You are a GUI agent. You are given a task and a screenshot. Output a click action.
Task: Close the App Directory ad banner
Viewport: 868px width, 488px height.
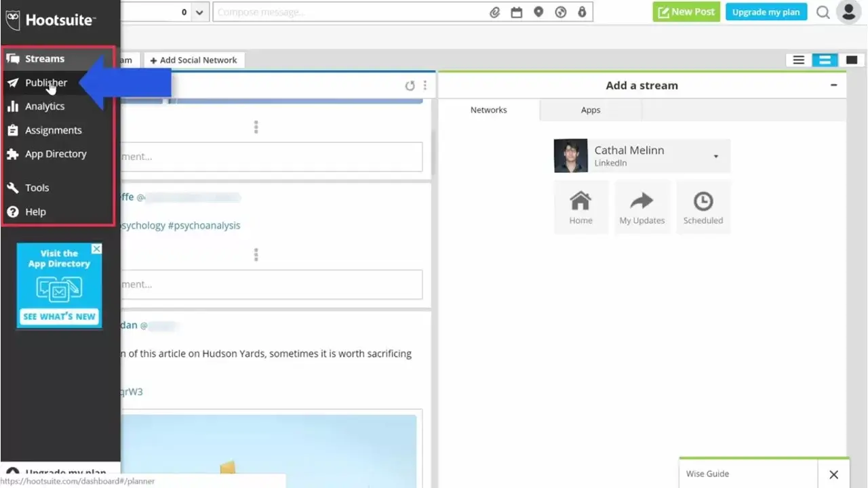96,249
